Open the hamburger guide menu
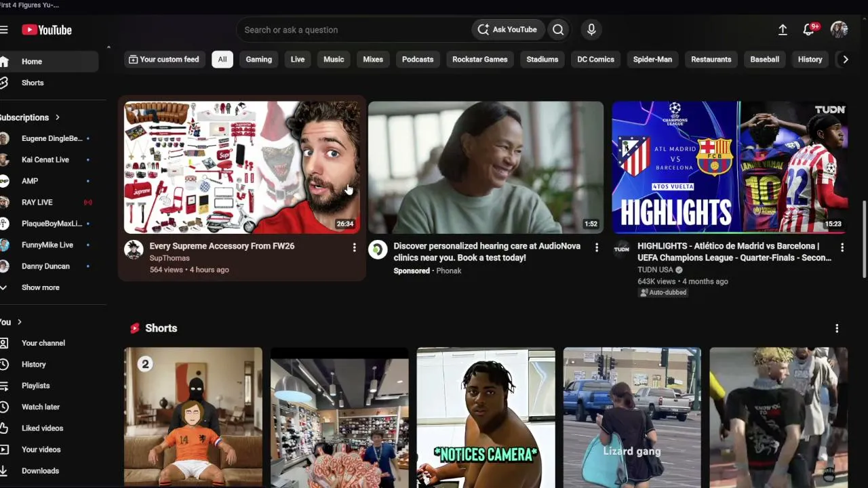868x488 pixels. [x=3, y=30]
